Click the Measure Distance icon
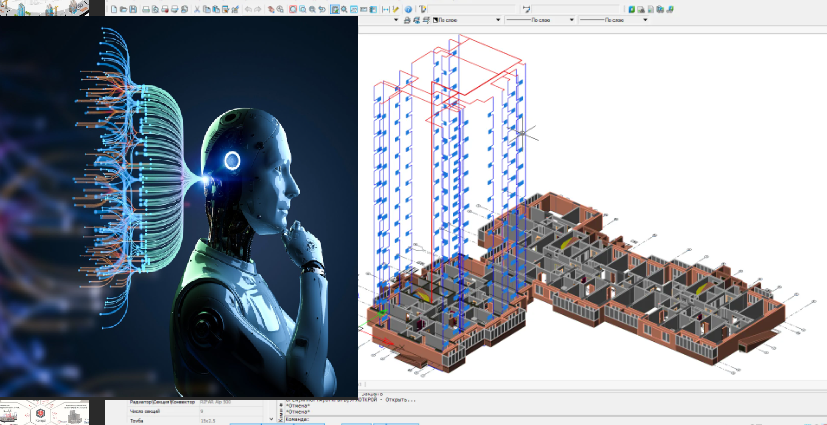827x425 pixels. pyautogui.click(x=386, y=9)
